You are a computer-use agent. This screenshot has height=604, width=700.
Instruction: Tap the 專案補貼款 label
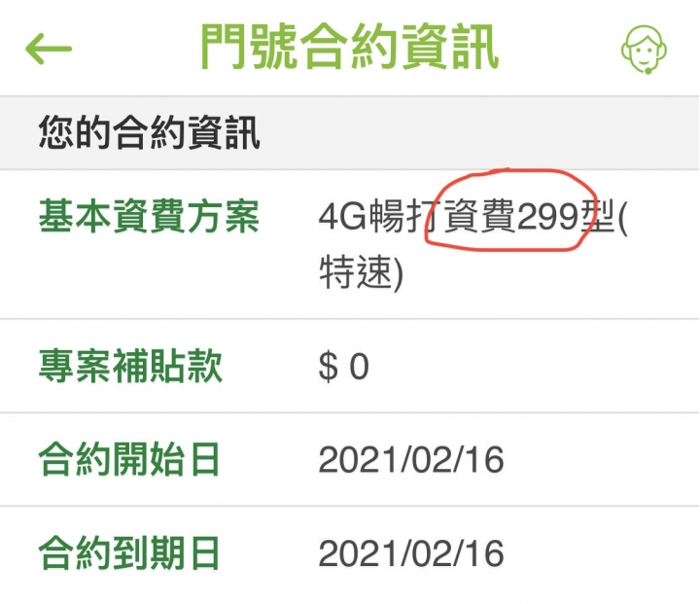tap(130, 367)
